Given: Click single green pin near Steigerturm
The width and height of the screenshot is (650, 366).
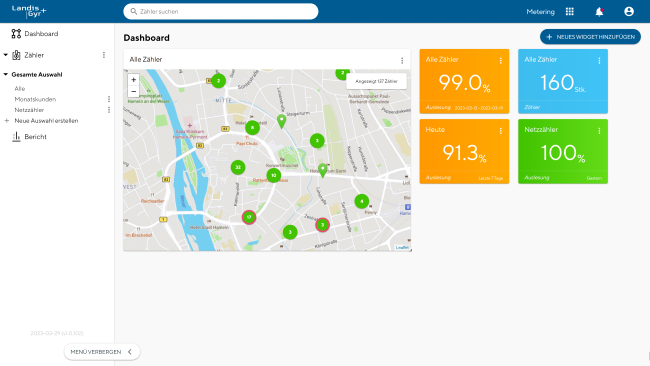Looking at the screenshot, I should [281, 121].
